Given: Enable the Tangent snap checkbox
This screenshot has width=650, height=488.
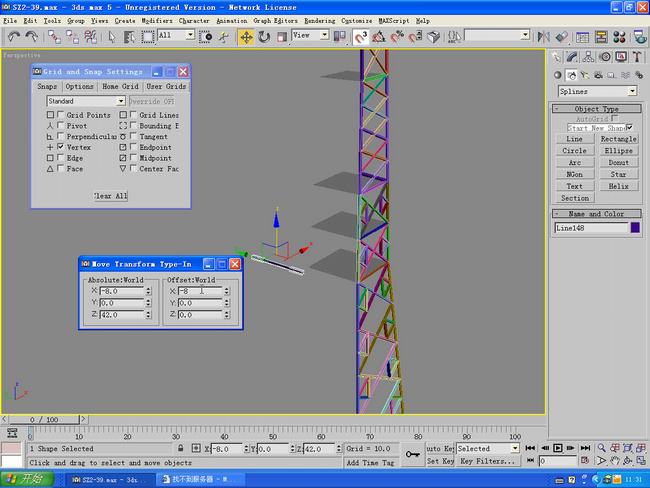Looking at the screenshot, I should click(x=133, y=136).
